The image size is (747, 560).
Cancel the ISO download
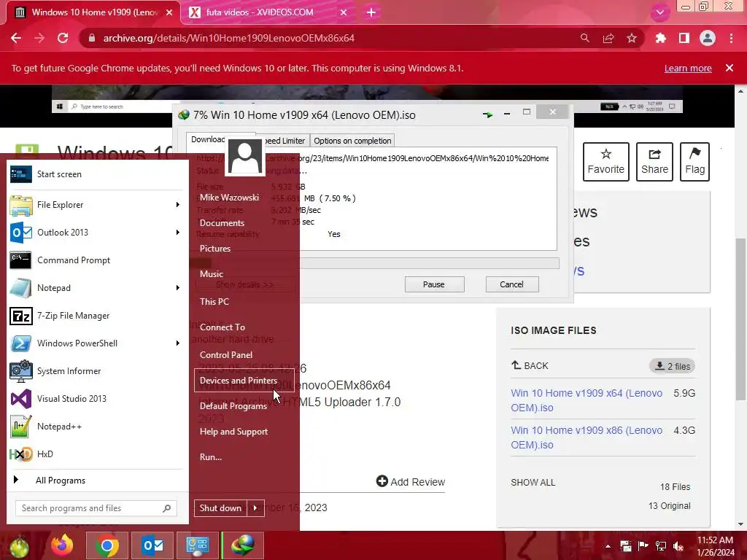512,284
